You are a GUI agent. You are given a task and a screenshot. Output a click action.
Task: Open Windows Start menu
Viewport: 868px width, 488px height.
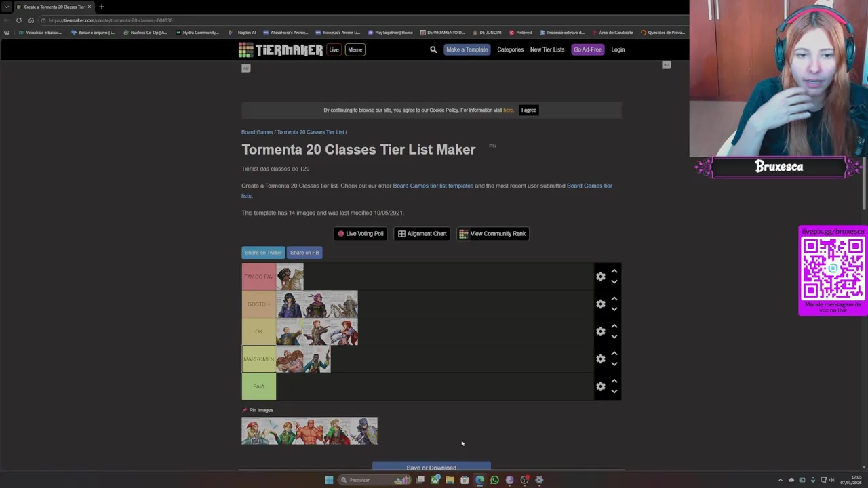pos(329,480)
